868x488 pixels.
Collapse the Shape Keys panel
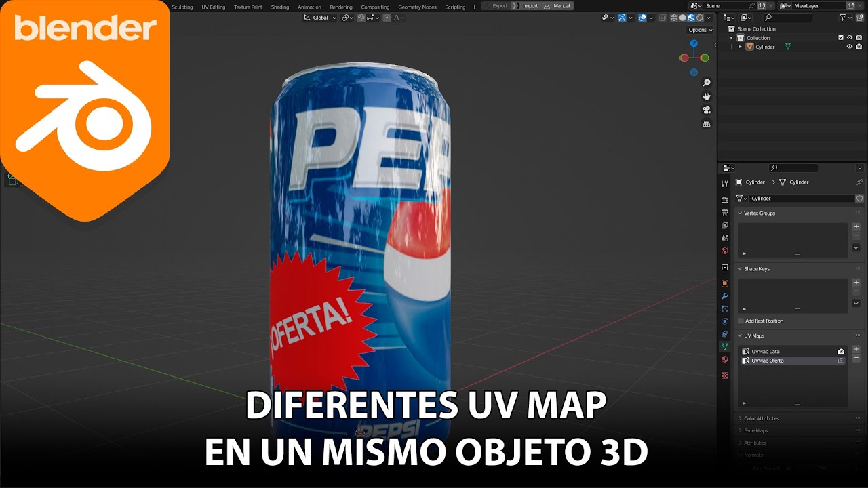740,269
